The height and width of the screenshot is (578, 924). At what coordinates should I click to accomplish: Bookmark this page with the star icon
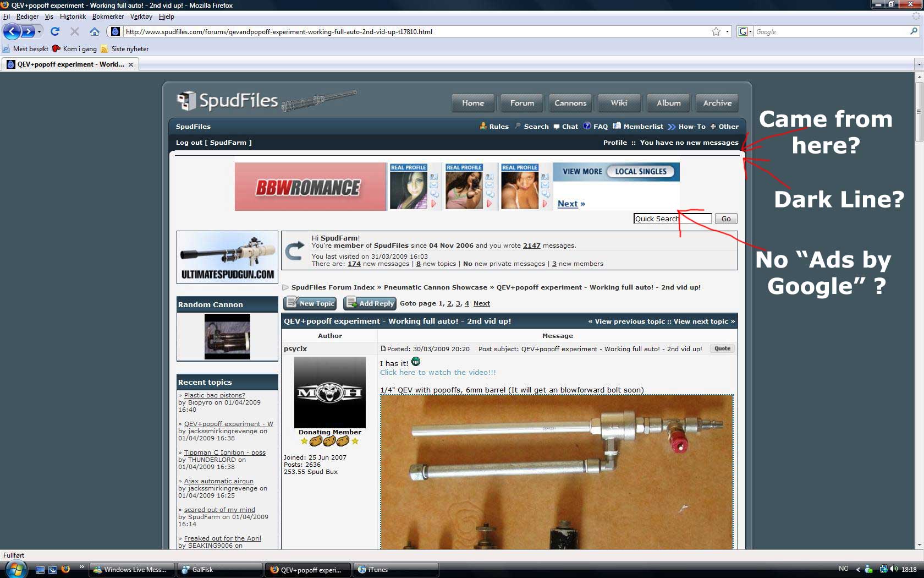(x=716, y=31)
